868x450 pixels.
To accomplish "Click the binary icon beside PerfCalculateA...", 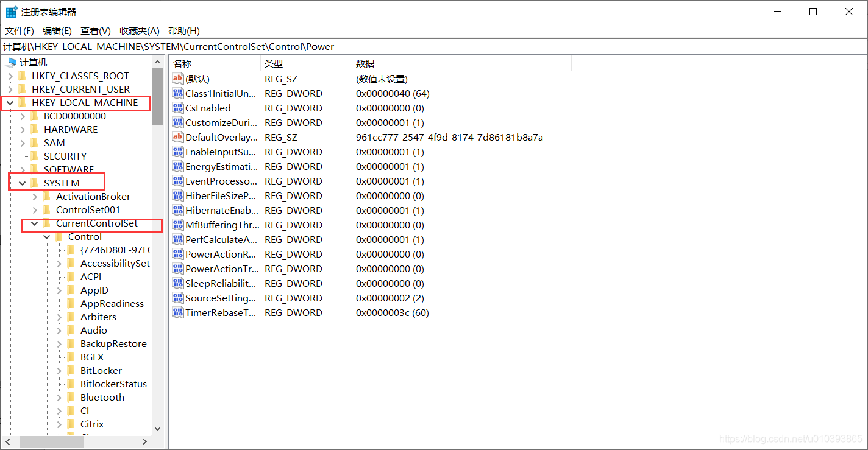I will [x=178, y=239].
